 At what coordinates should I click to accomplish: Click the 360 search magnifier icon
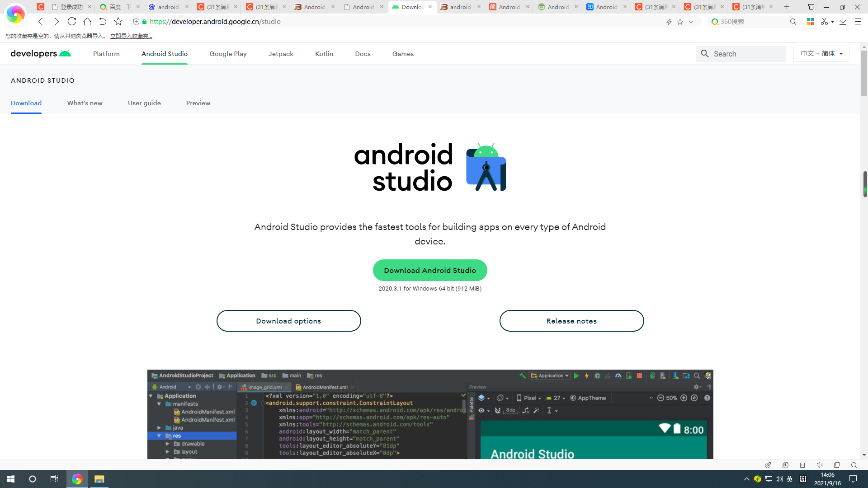(793, 22)
